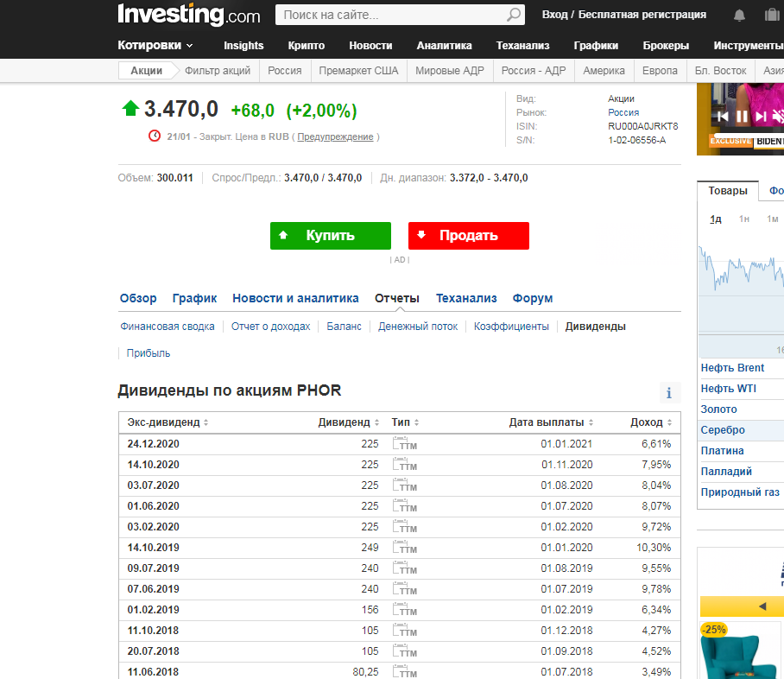Switch to График tab

(x=194, y=298)
